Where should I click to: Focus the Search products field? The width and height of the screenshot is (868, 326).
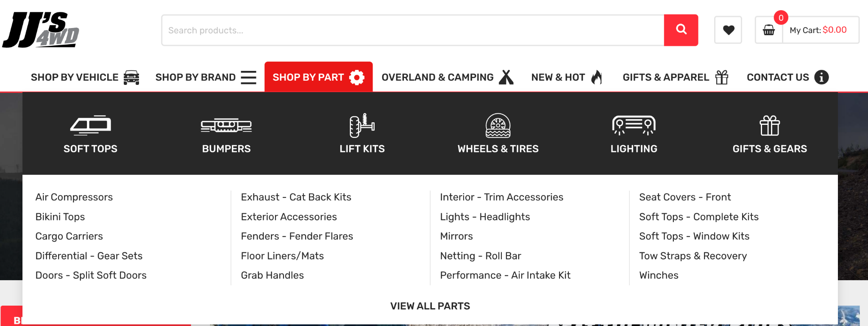(412, 30)
